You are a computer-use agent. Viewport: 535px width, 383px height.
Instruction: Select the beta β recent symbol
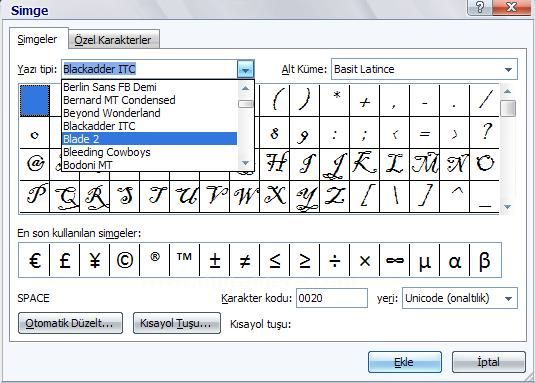click(x=485, y=260)
